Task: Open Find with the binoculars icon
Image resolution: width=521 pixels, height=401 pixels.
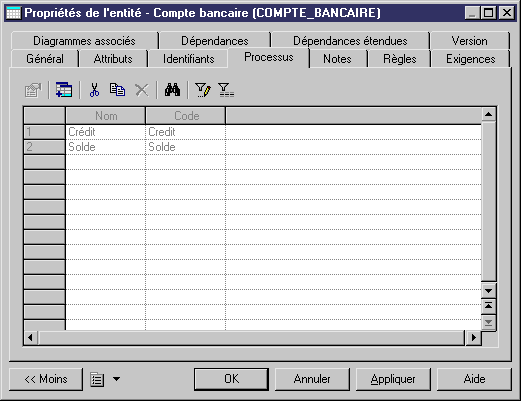Action: pyautogui.click(x=172, y=90)
